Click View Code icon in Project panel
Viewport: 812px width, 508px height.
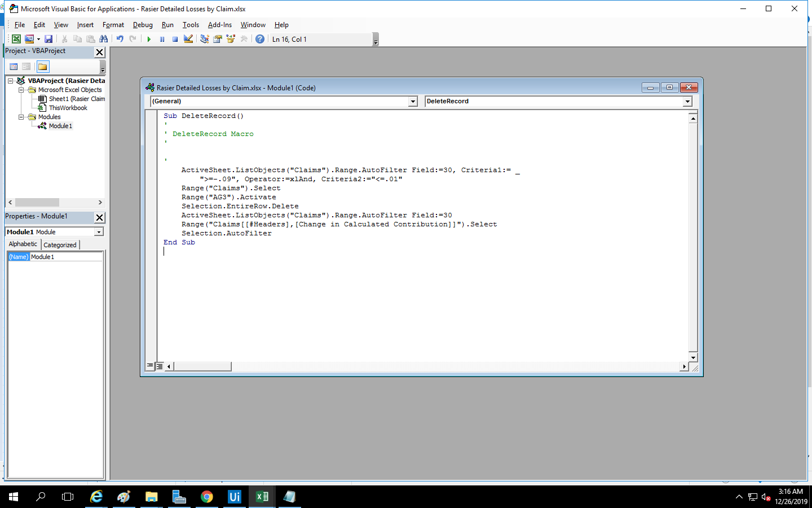(x=14, y=67)
